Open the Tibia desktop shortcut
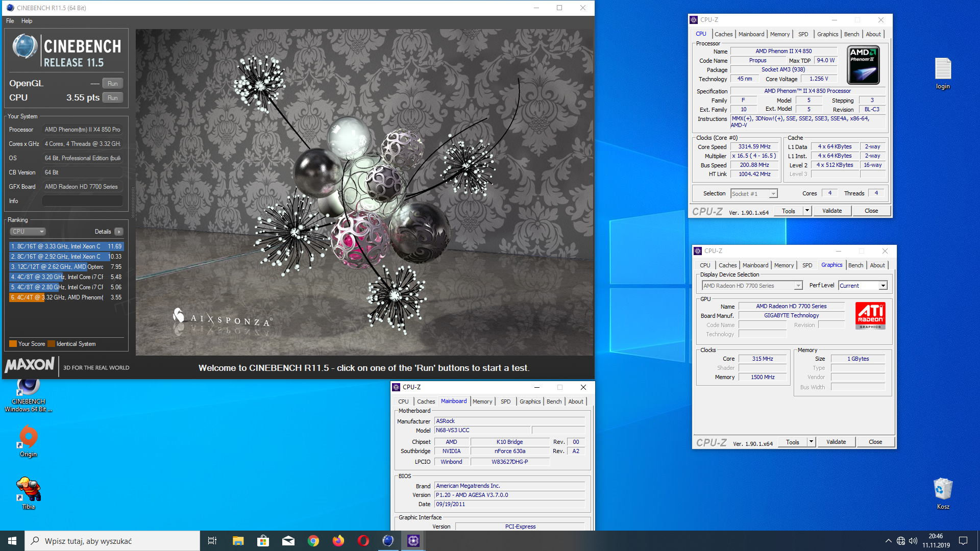This screenshot has height=551, width=980. click(x=29, y=493)
